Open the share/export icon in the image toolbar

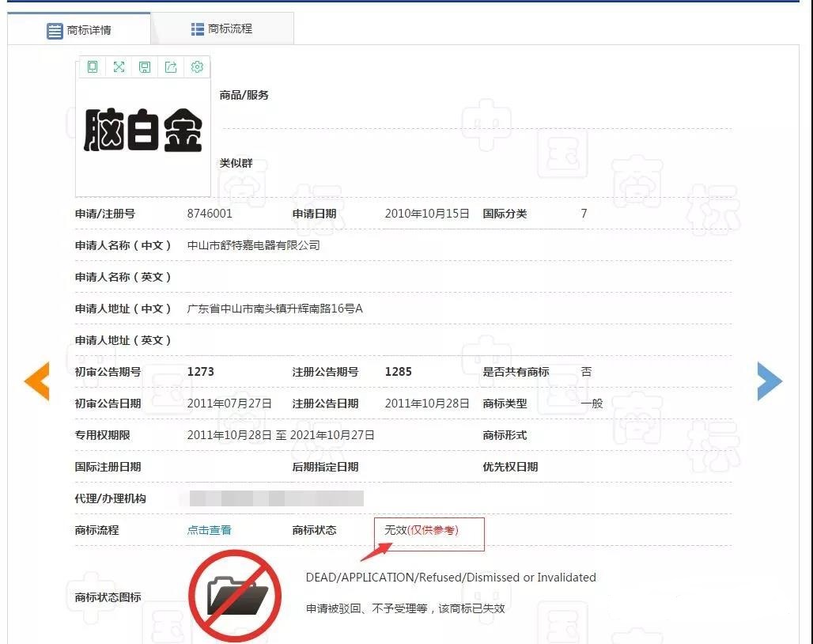(x=171, y=67)
